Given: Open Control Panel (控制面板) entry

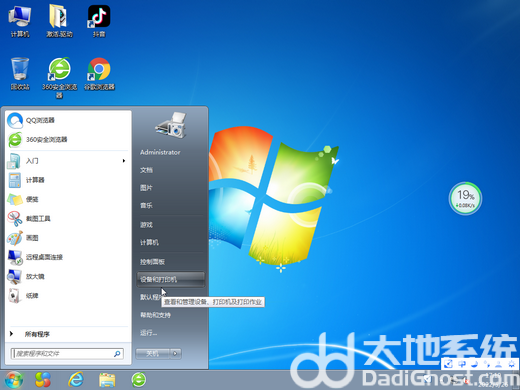Looking at the screenshot, I should tap(153, 262).
